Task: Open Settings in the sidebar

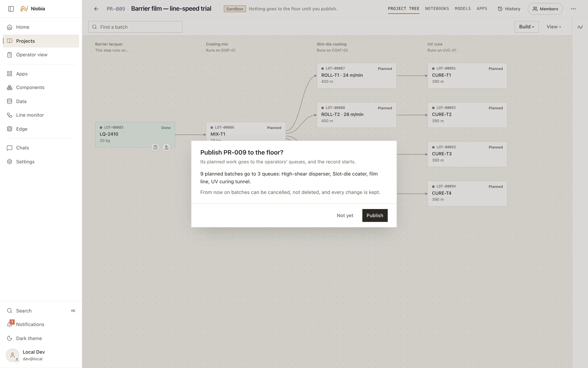Action: pos(41,162)
